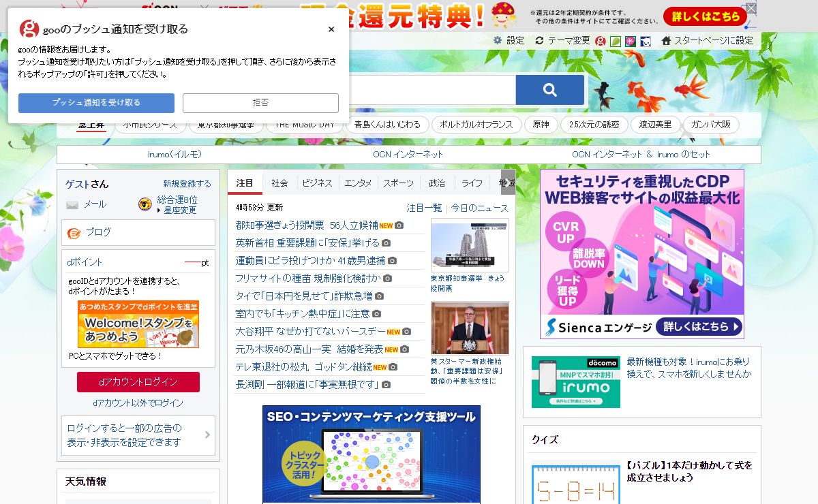Select the 渡辺美里 trending tag
The width and height of the screenshot is (818, 504).
pos(655,125)
